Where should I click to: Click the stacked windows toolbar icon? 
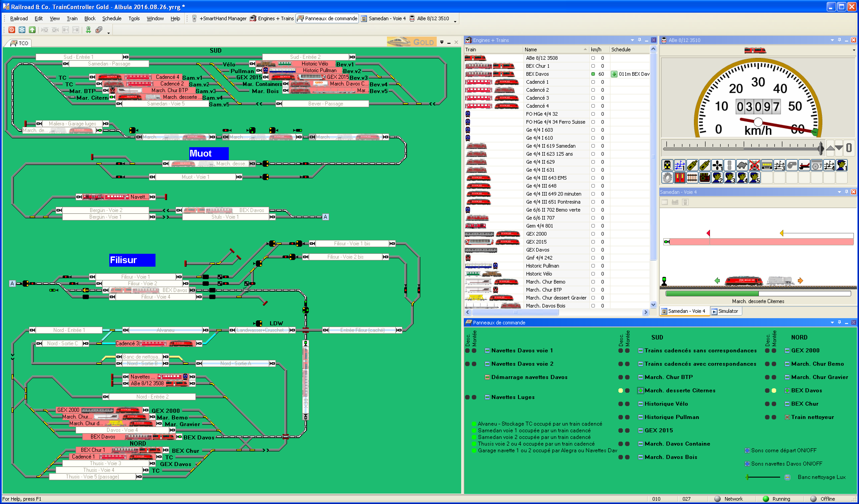click(x=99, y=30)
